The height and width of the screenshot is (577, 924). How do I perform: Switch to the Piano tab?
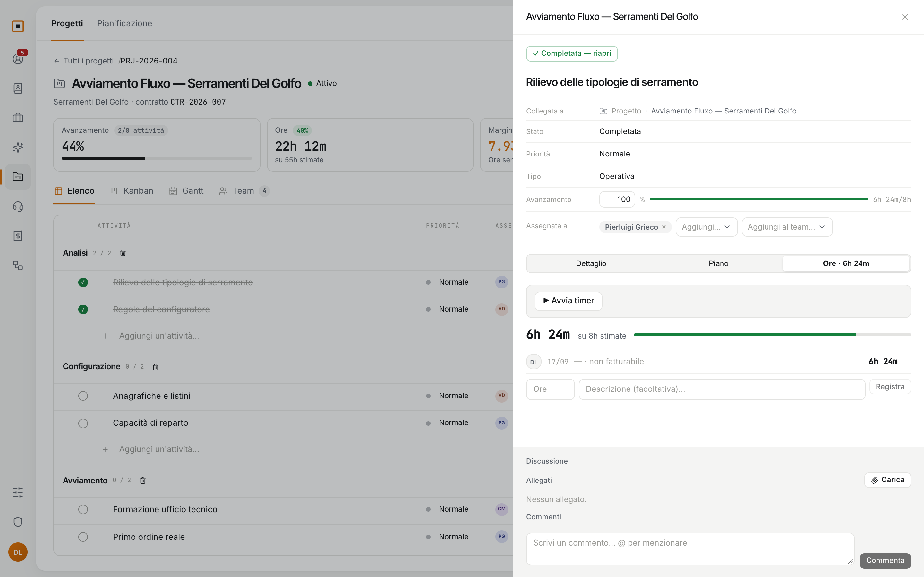tap(718, 263)
